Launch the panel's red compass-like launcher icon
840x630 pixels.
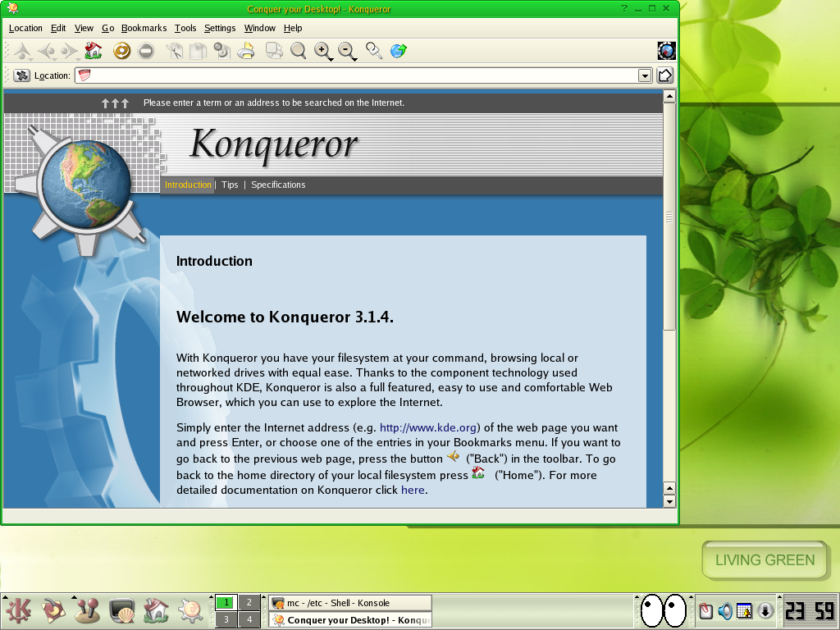(x=52, y=610)
